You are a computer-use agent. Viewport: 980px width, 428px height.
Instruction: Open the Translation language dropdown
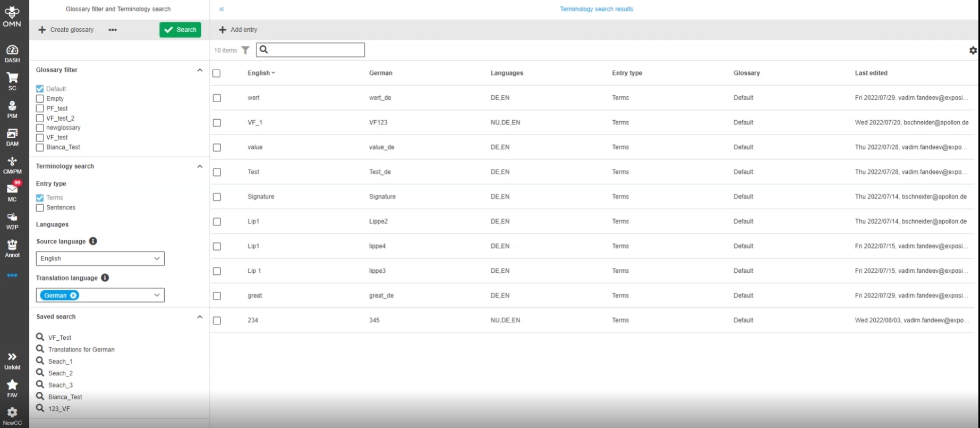[x=100, y=295]
